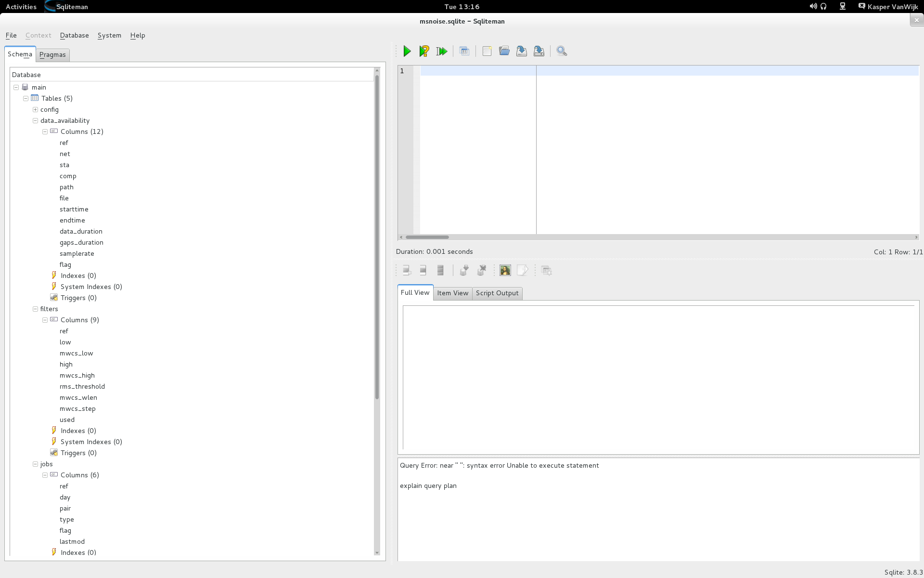This screenshot has width=924, height=578.
Task: Open SQL script with folder icon
Action: [x=504, y=51]
